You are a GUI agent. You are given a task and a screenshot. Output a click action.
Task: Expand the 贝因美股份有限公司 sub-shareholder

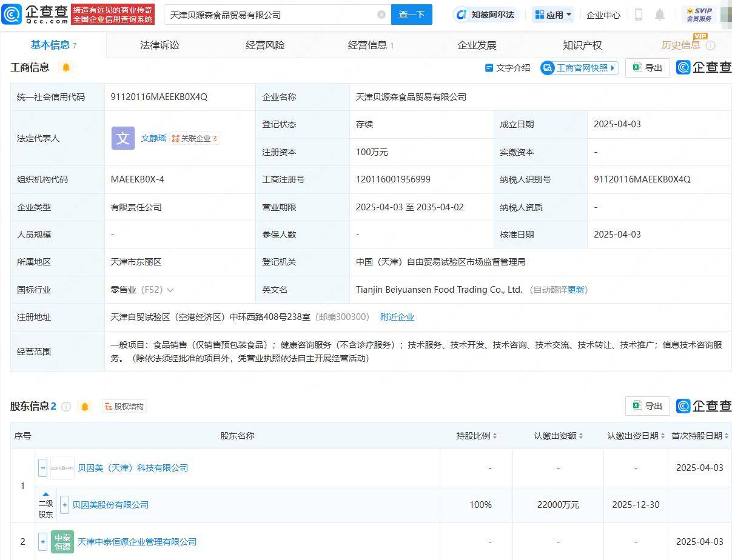(65, 505)
